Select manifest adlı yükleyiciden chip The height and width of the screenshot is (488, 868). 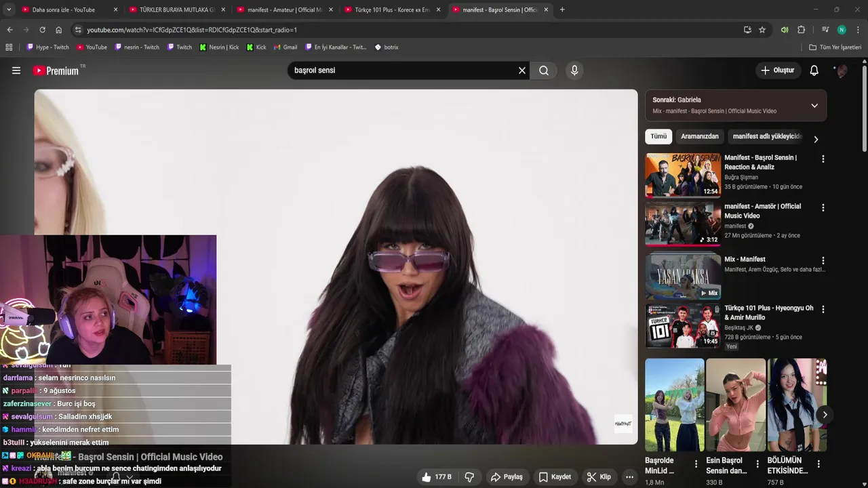767,136
